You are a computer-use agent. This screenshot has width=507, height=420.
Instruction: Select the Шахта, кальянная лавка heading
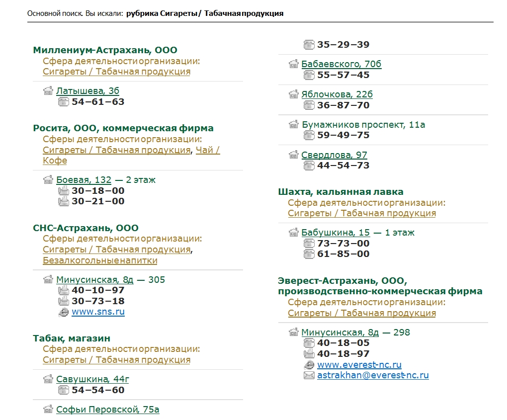[x=341, y=192]
